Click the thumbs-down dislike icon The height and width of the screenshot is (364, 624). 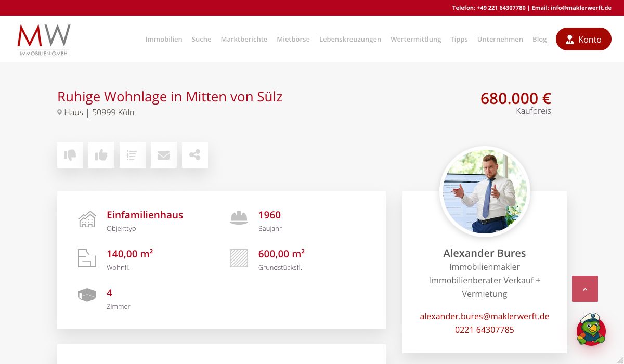[70, 155]
